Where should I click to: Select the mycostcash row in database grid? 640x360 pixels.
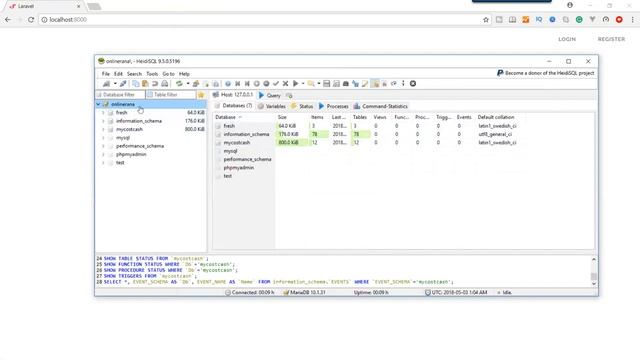click(x=366, y=142)
